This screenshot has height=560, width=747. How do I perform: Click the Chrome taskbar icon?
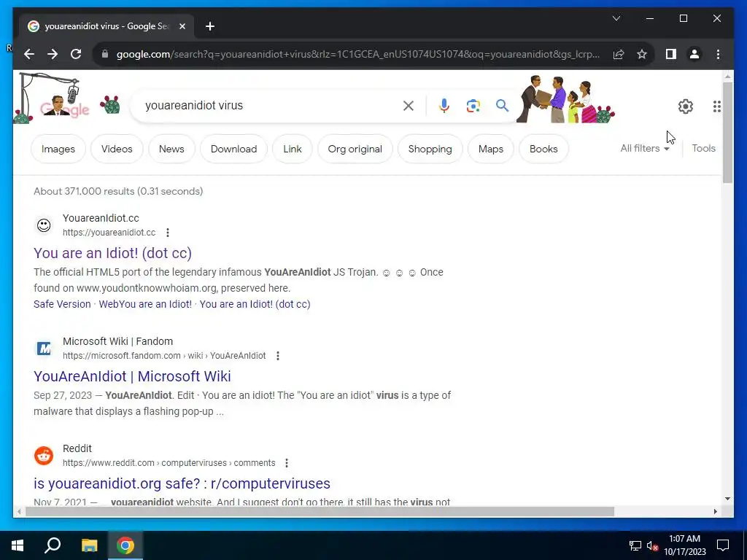[125, 545]
